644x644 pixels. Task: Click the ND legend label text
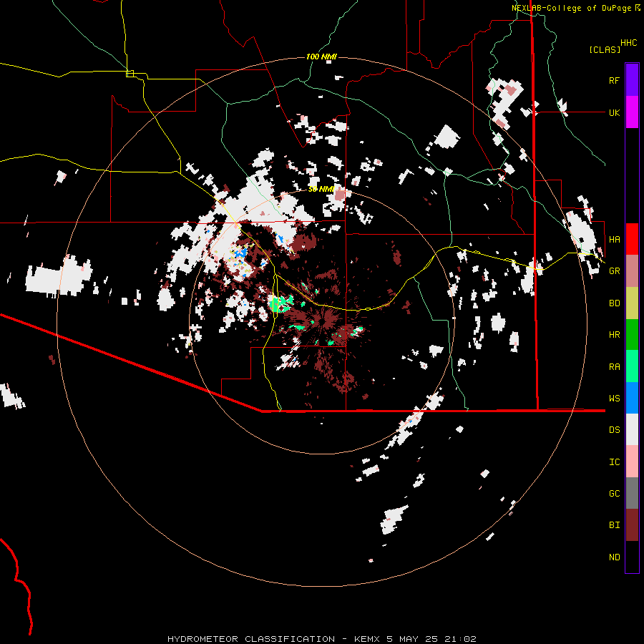click(x=614, y=557)
